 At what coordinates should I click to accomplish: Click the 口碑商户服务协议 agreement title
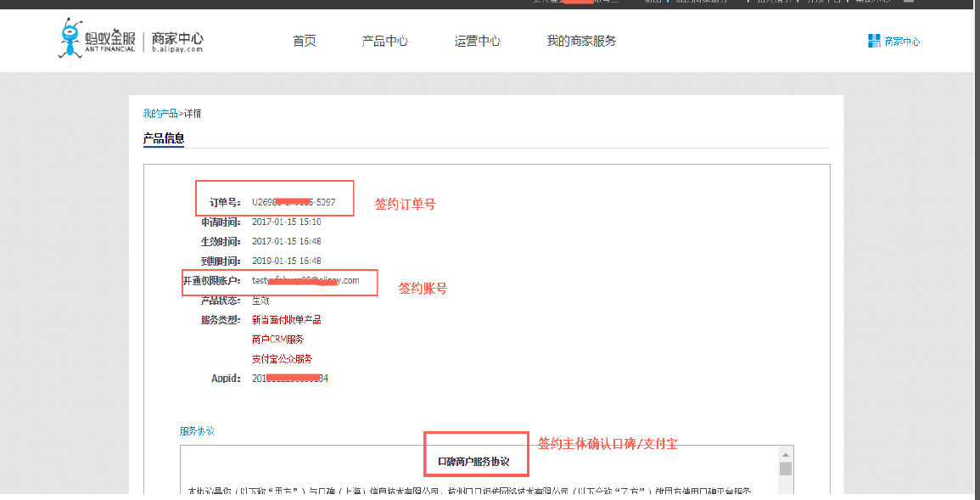tap(474, 463)
